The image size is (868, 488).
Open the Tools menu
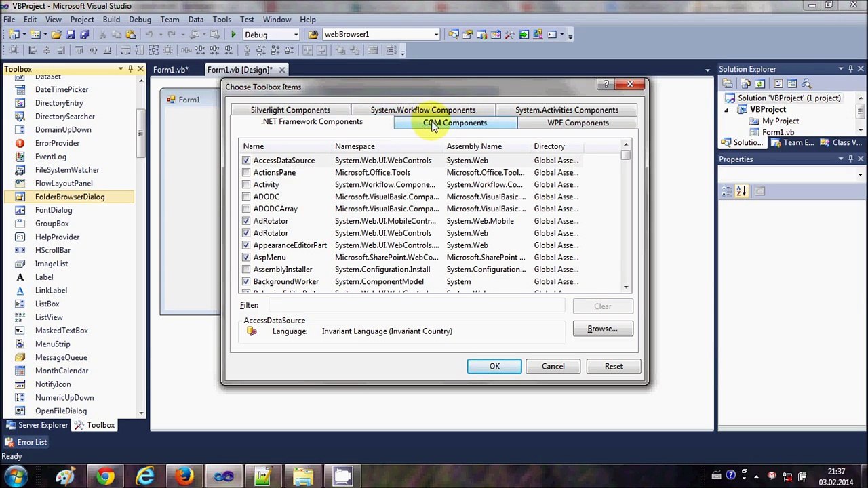point(222,20)
